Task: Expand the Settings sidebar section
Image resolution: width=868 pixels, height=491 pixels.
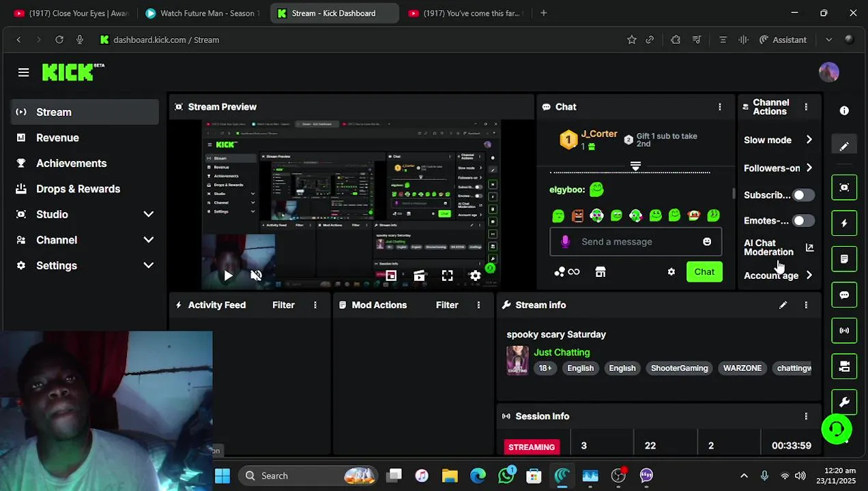Action: point(148,266)
